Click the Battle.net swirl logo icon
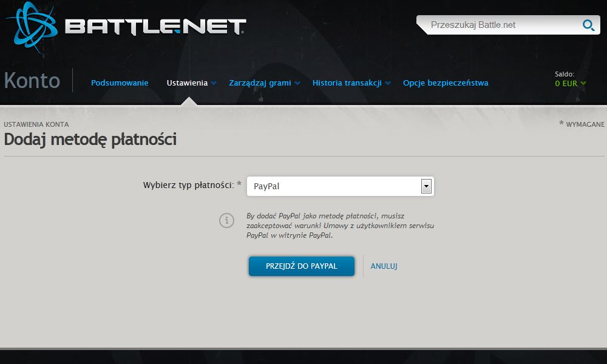The height and width of the screenshot is (364, 607). tap(30, 24)
